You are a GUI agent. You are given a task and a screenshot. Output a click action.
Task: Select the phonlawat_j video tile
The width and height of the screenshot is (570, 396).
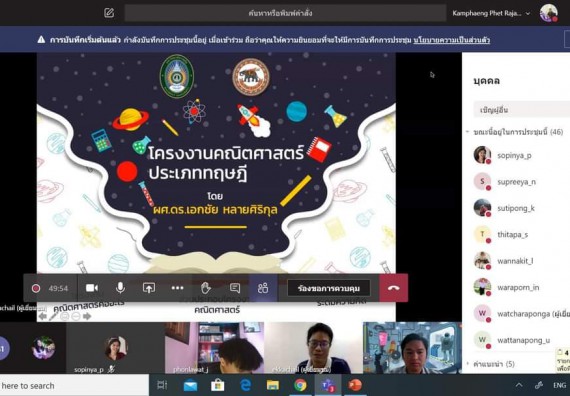pyautogui.click(x=214, y=348)
